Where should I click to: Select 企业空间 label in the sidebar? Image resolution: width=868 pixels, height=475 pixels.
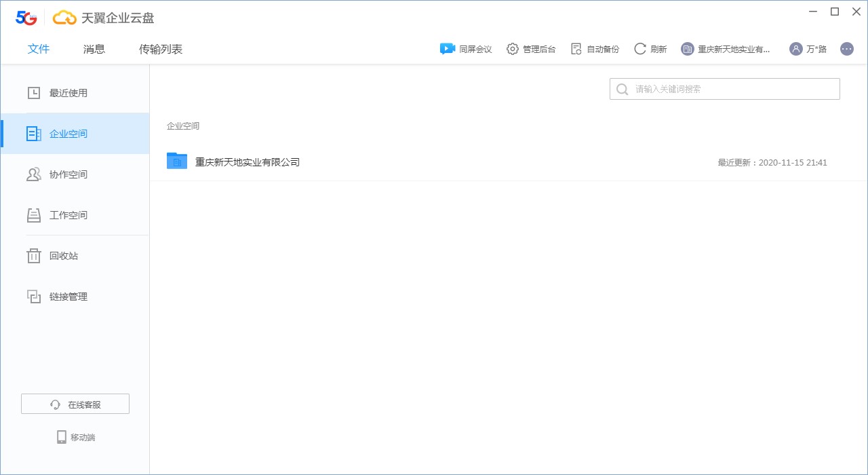click(68, 134)
